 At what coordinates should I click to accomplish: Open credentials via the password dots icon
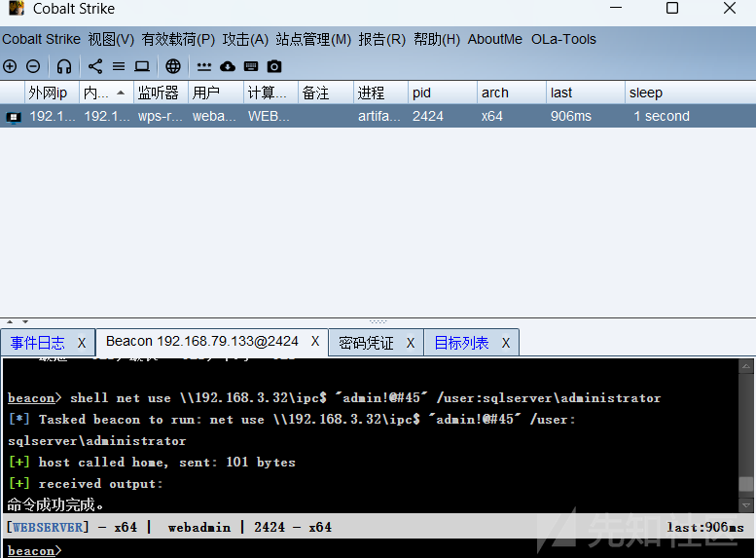pos(204,66)
